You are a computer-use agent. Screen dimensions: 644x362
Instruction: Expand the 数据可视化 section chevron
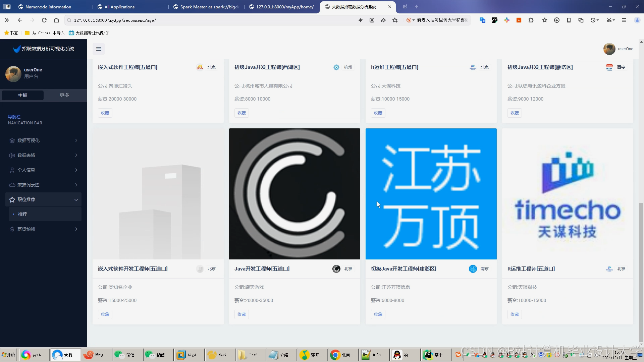coord(76,140)
